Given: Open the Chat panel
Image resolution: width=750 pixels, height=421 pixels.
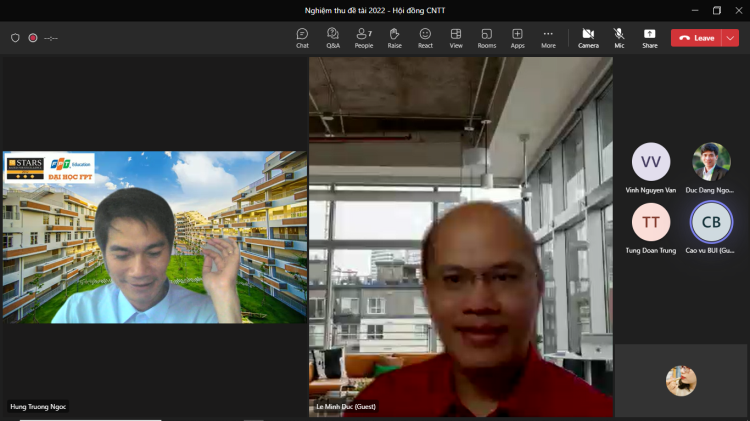Looking at the screenshot, I should coord(302,38).
